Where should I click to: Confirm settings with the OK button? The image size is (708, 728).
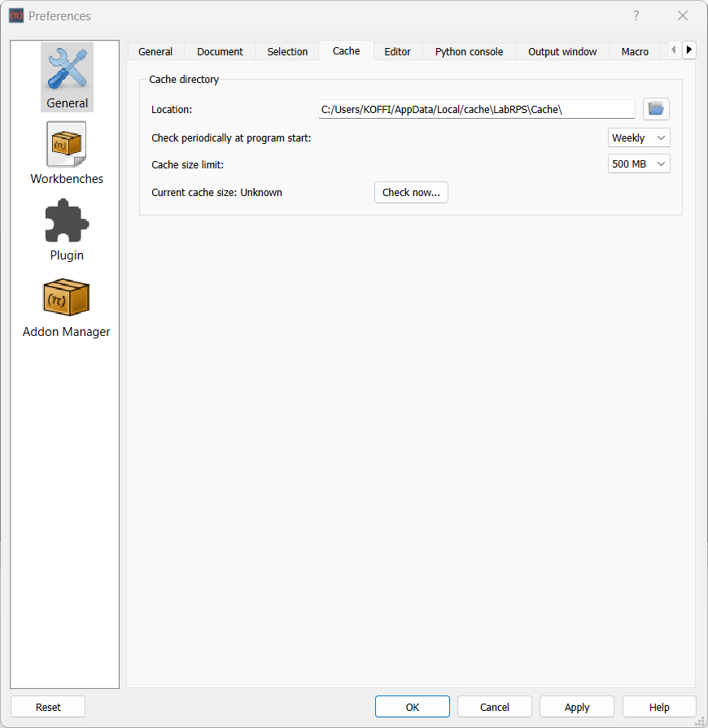412,706
